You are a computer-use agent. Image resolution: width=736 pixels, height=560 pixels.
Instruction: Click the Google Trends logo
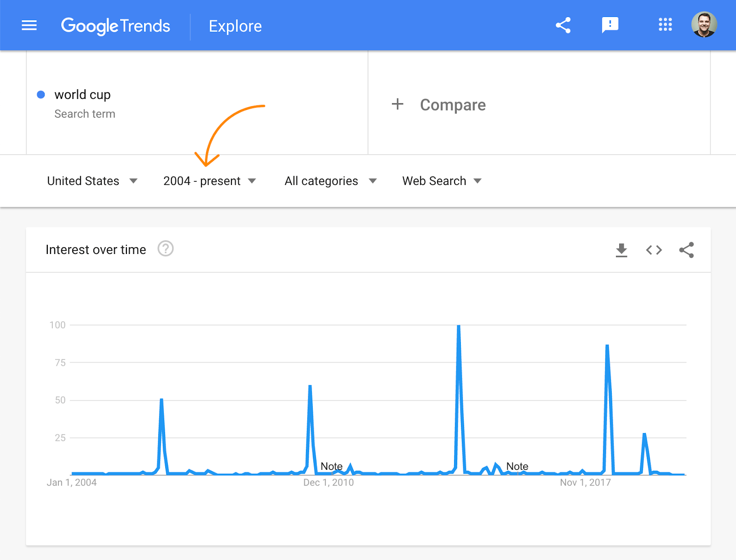point(115,26)
